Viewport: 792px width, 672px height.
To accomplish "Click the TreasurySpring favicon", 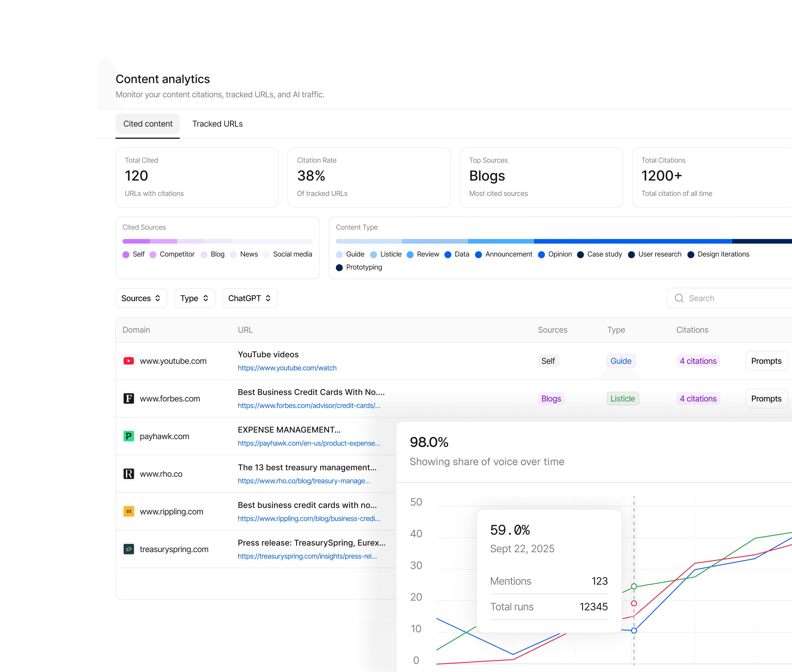I will click(129, 549).
